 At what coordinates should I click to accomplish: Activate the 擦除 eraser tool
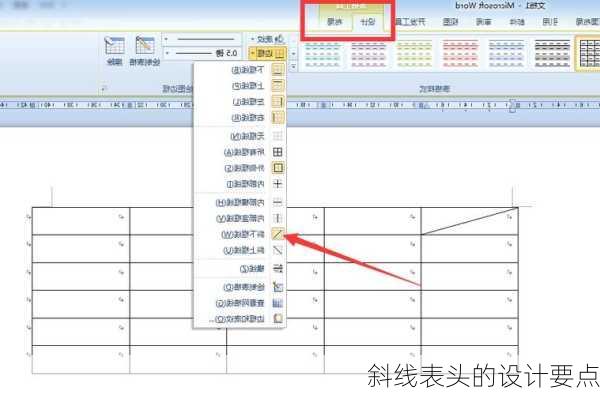pyautogui.click(x=114, y=51)
